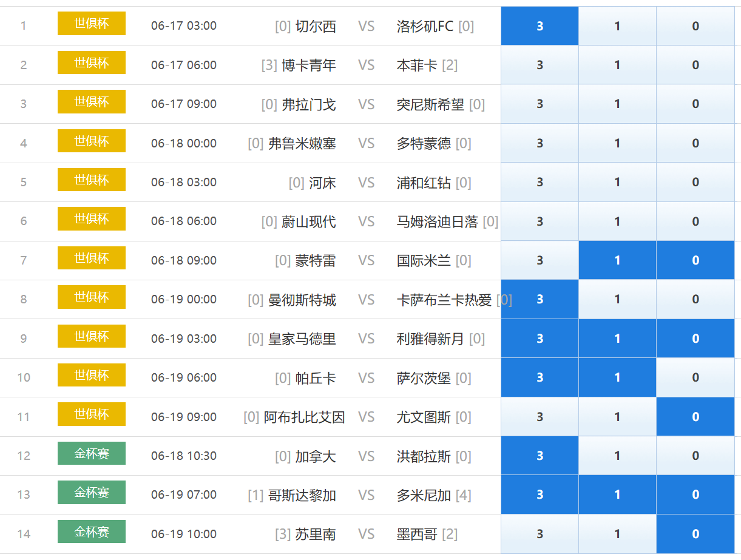Click match time 06-17 03:00
Viewport: 741px width, 560px height.
click(x=184, y=26)
